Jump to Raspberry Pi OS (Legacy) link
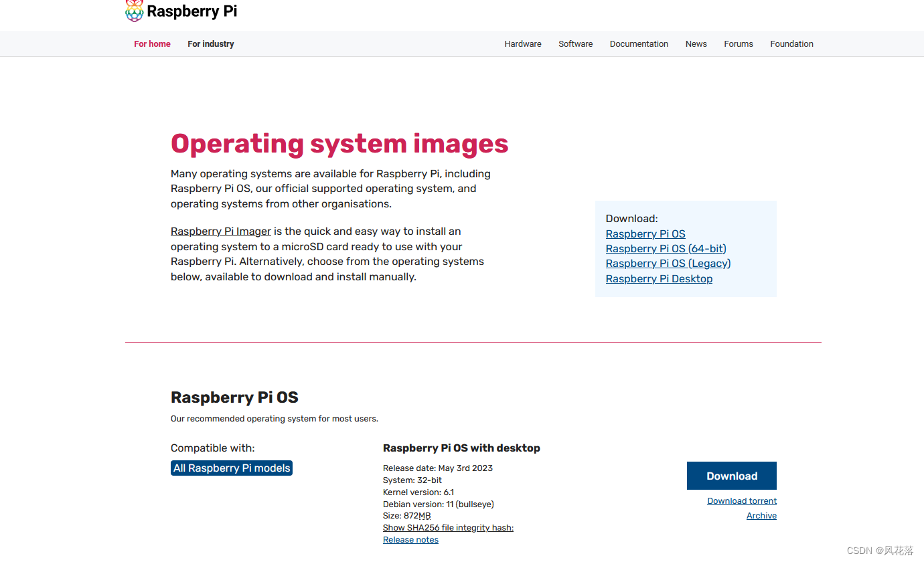 click(x=668, y=264)
